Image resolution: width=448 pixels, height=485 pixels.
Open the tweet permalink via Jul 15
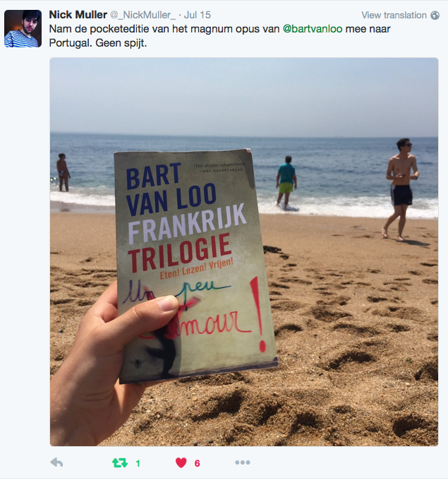tap(198, 15)
